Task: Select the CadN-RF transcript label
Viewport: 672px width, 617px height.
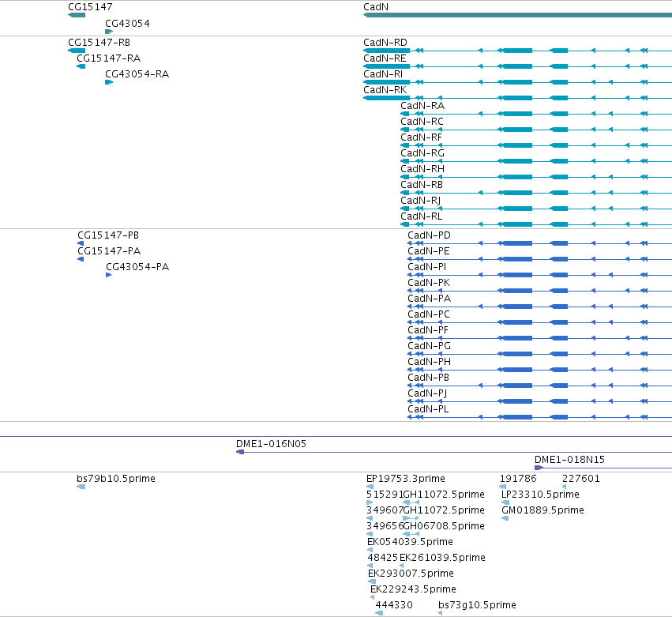Action: [x=422, y=137]
